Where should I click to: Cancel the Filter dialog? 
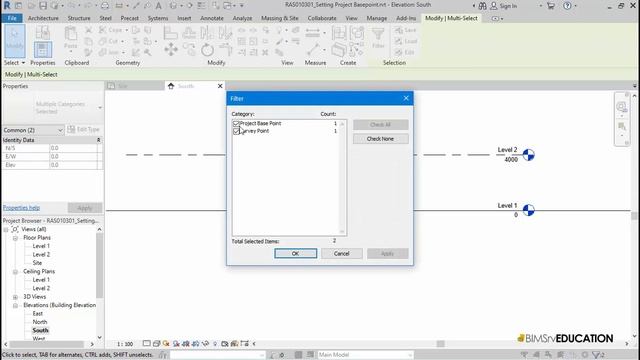click(342, 253)
